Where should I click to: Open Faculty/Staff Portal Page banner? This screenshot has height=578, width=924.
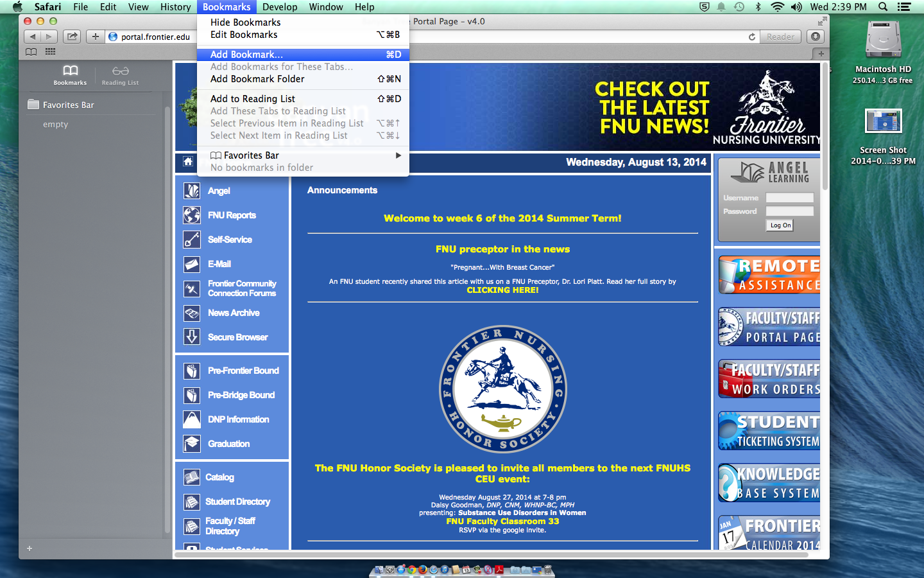pyautogui.click(x=769, y=327)
